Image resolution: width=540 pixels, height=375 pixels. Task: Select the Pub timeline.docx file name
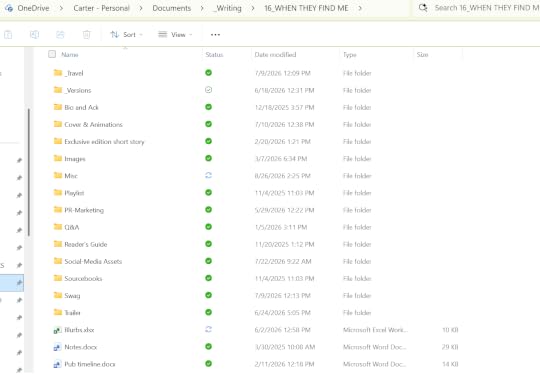pos(90,364)
